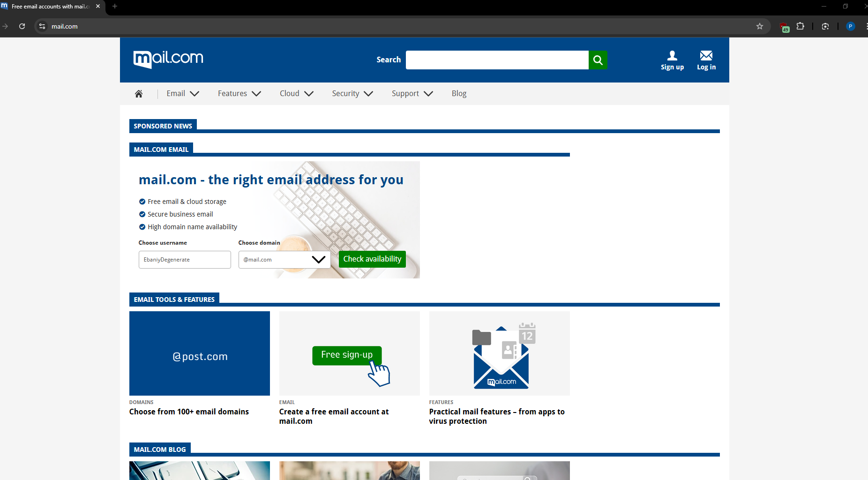Open the third grey blog thumbnail
This screenshot has height=480, width=868.
click(x=500, y=471)
